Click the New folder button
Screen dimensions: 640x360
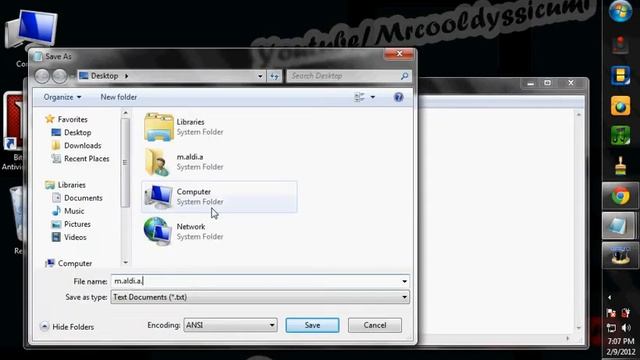pos(119,97)
